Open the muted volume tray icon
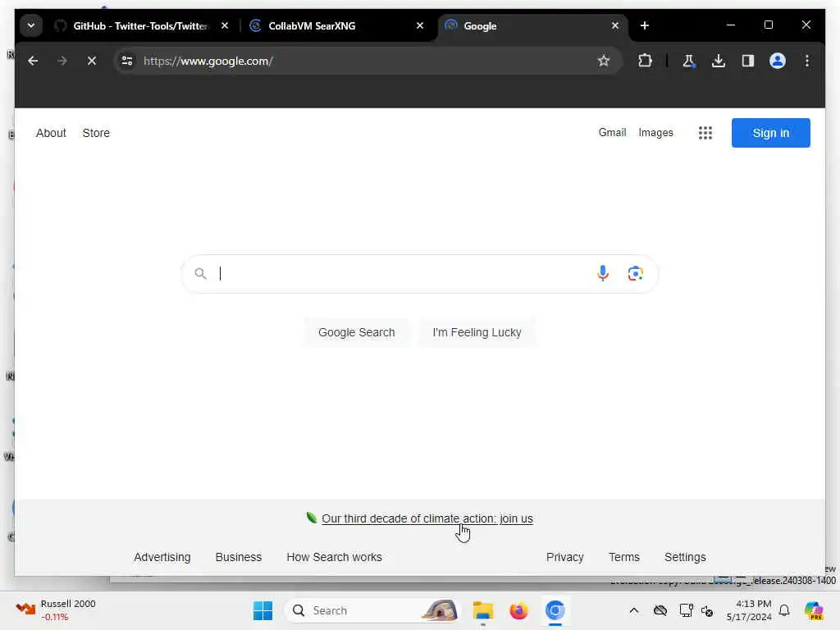The image size is (840, 630). click(x=706, y=610)
